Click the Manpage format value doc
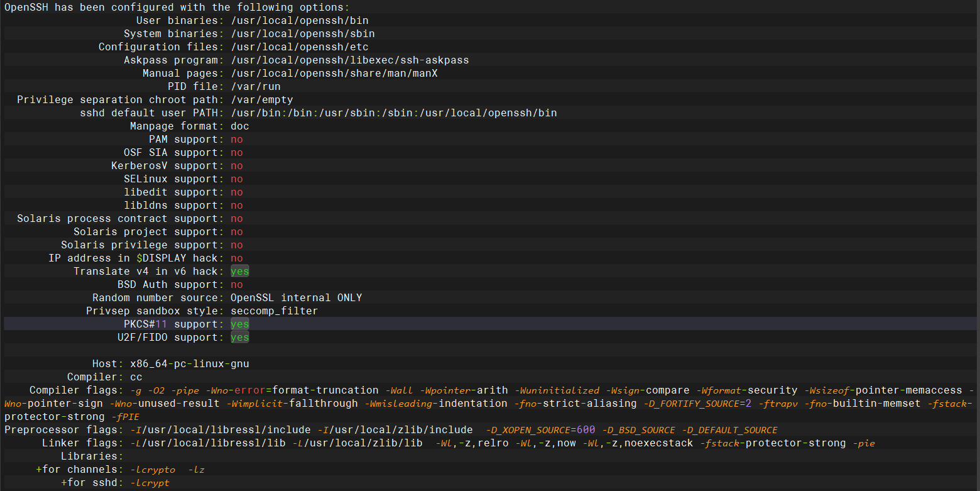 [240, 126]
